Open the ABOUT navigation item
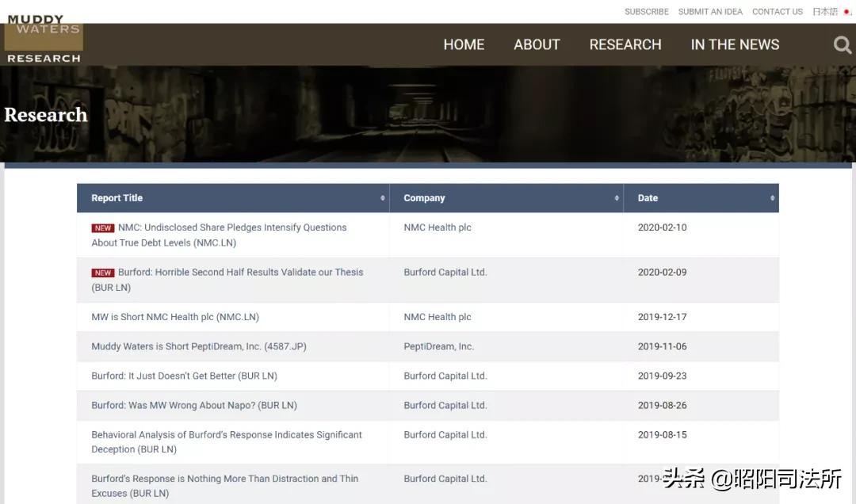 click(x=537, y=45)
